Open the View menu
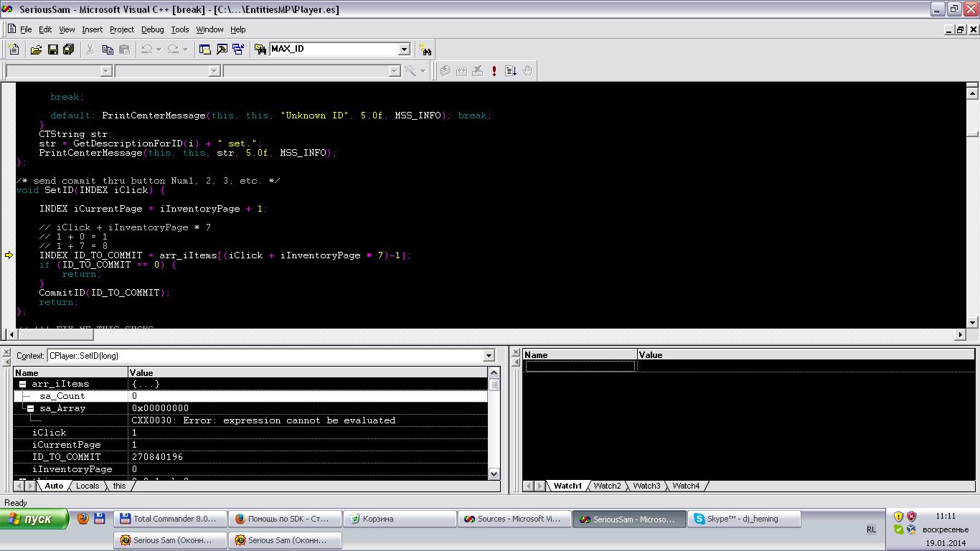 (67, 29)
